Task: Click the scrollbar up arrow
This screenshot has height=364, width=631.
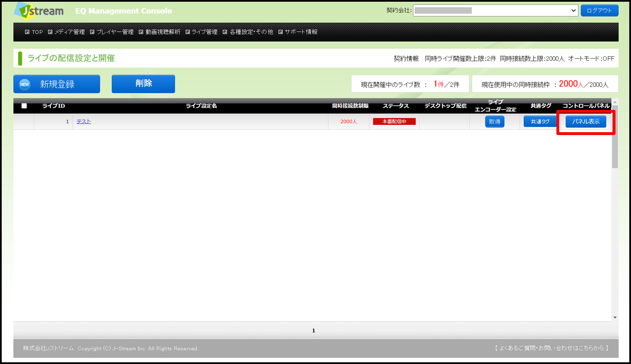Action: click(x=615, y=102)
